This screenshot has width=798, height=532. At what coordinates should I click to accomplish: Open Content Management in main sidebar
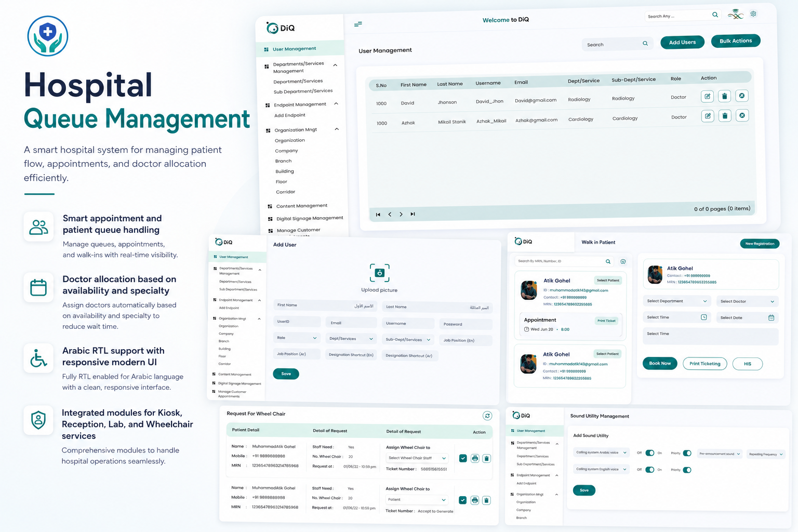click(x=301, y=206)
